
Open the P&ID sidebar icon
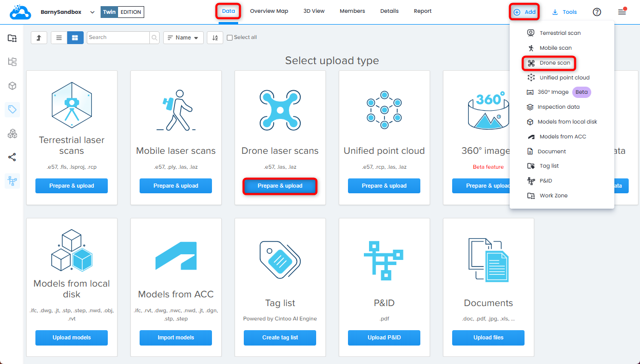point(12,181)
